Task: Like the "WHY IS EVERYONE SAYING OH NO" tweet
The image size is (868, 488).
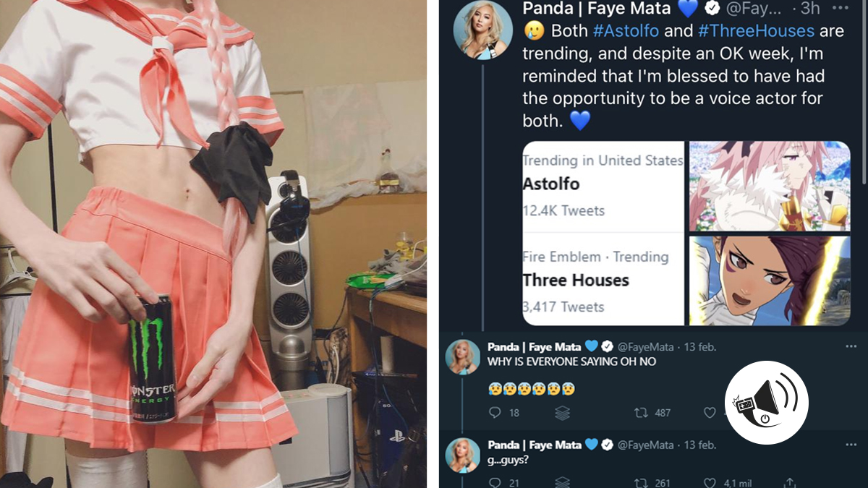Action: [x=710, y=413]
